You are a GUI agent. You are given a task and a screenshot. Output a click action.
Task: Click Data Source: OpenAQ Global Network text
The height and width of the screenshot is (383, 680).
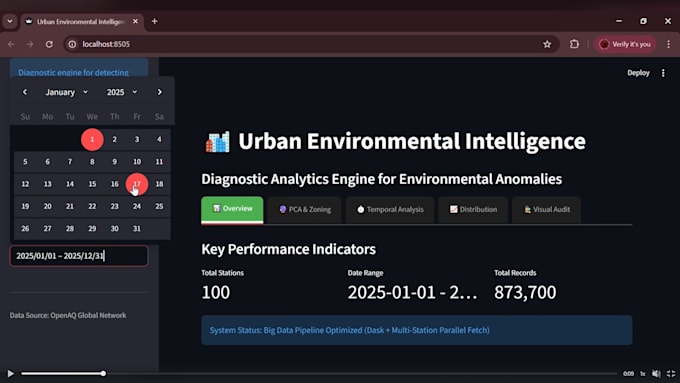tap(68, 315)
